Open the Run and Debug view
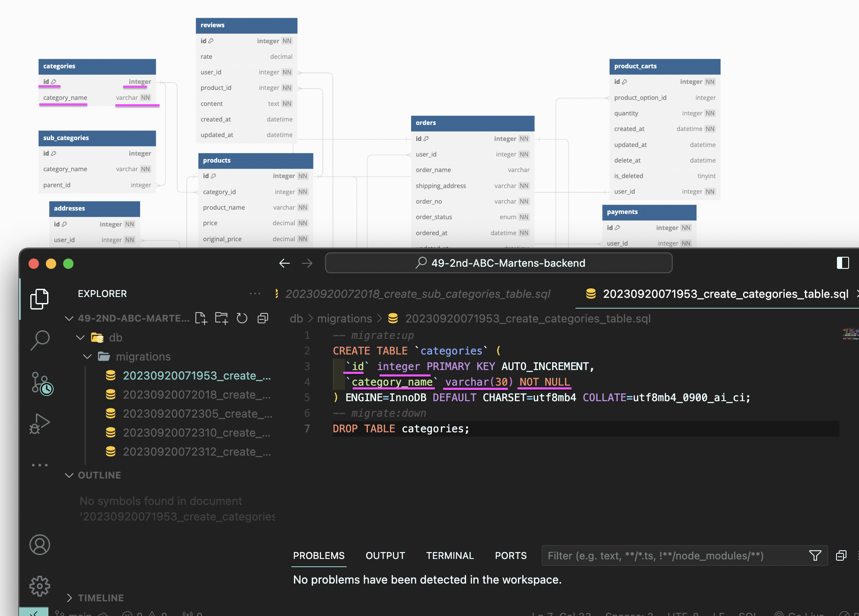859x616 pixels. pyautogui.click(x=39, y=423)
